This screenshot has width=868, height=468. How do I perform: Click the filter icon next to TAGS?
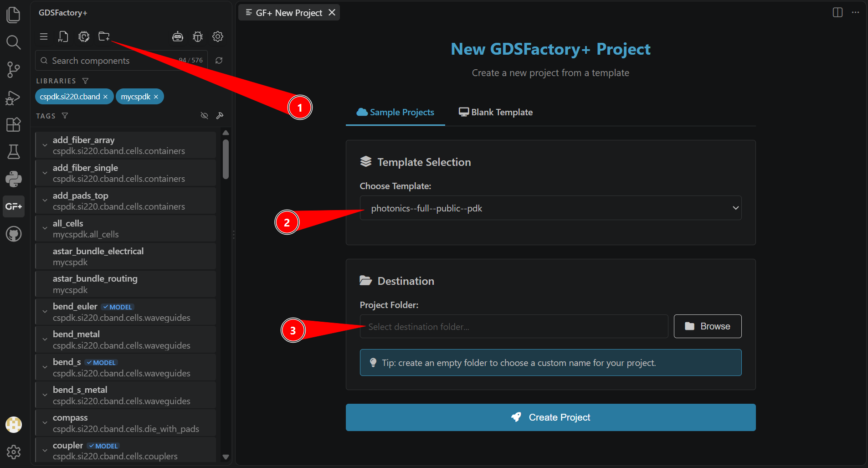(65, 116)
